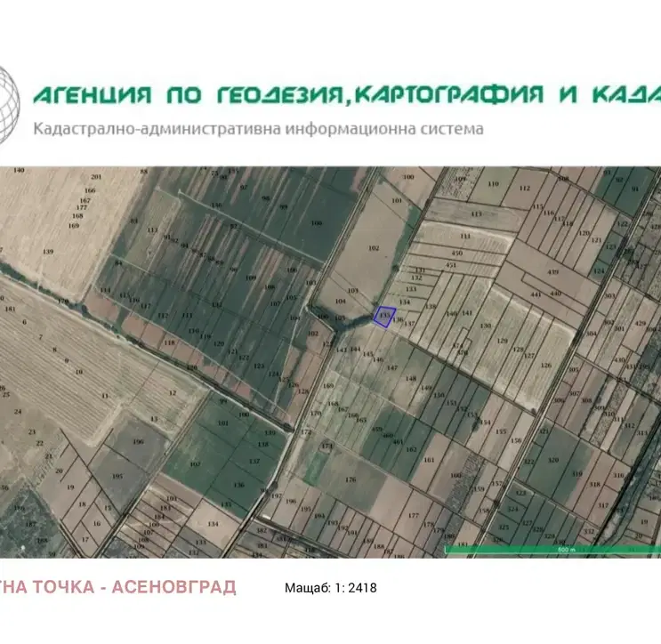This screenshot has height=644, width=661.
Task: Select parcel labeled 130
Action: (x=485, y=326)
